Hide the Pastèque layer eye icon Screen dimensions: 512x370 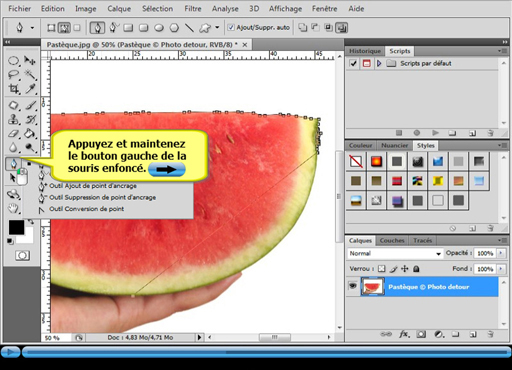tap(353, 286)
